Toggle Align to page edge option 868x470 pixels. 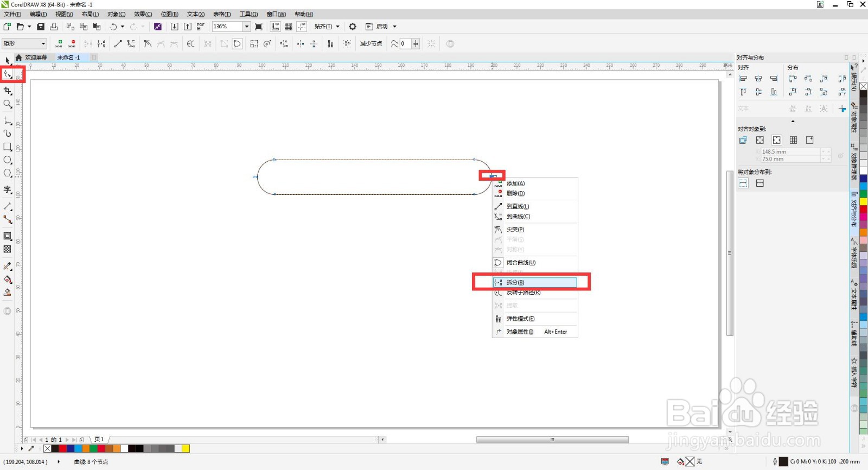760,140
